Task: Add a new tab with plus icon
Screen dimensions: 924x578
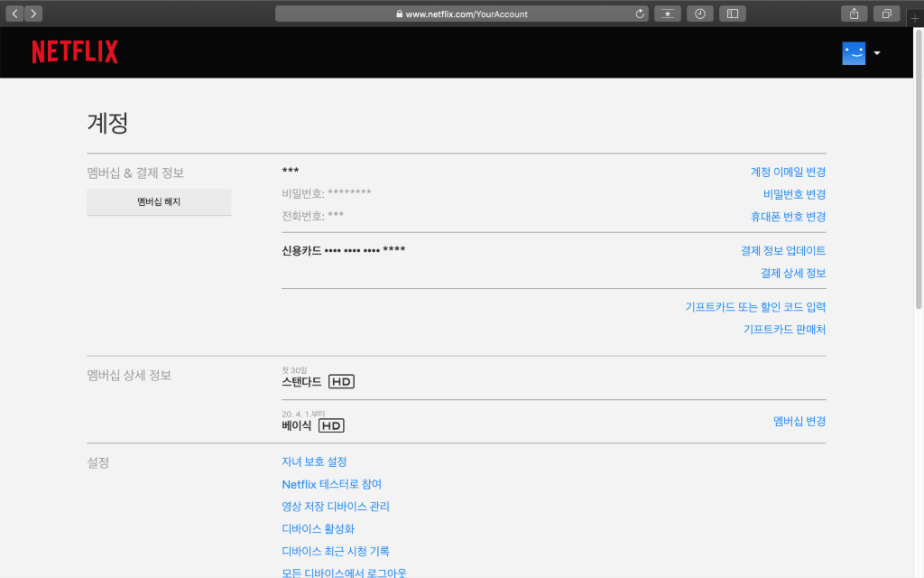Action: (915, 18)
